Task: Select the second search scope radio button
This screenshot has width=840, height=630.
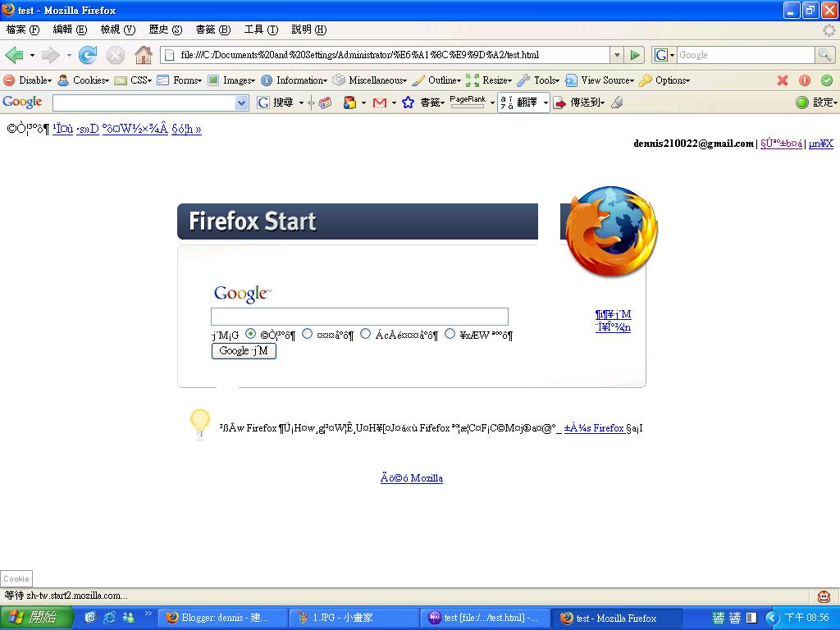Action: (x=307, y=334)
